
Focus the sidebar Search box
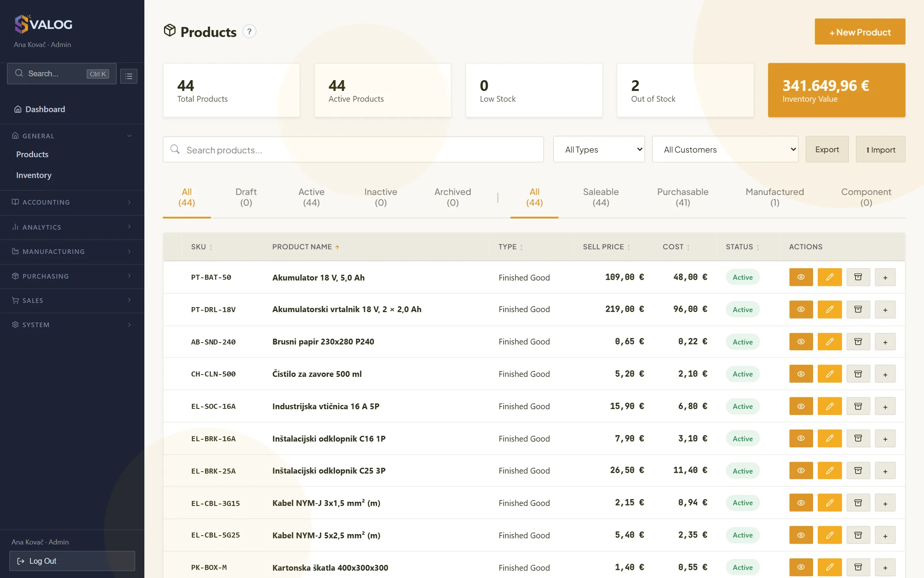pos(62,74)
